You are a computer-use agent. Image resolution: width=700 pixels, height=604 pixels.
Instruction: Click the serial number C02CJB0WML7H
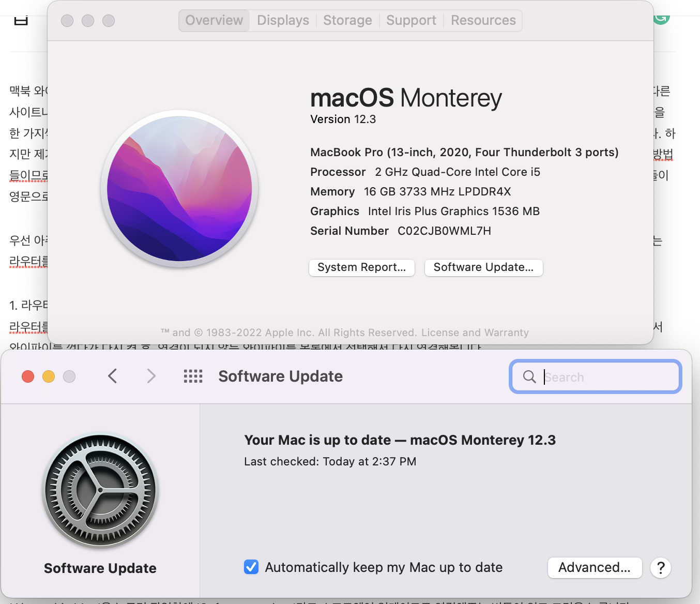pos(444,231)
